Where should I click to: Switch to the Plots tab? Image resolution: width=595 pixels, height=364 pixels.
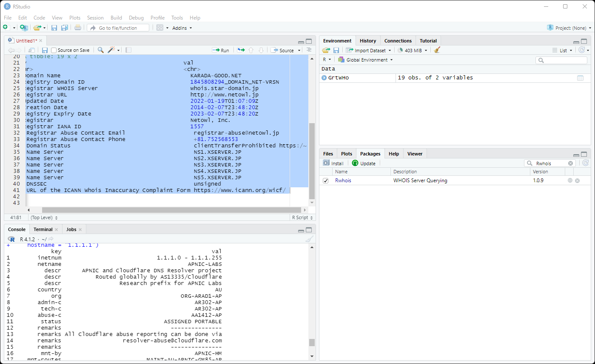[347, 154]
